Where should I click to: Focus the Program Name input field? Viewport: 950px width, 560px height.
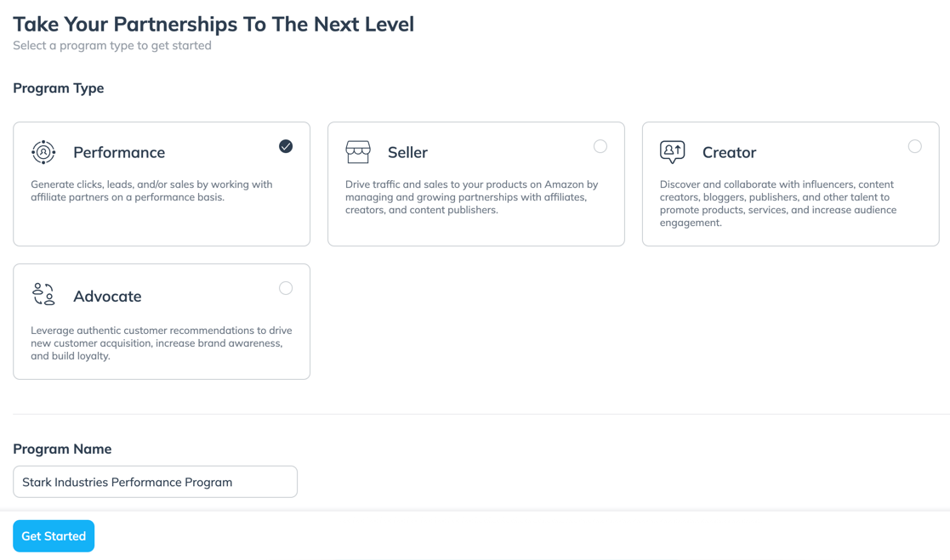point(155,482)
